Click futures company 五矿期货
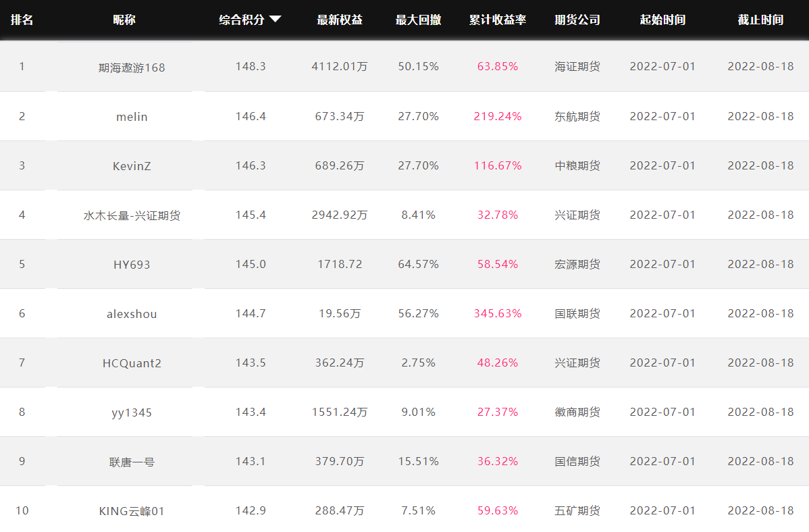The height and width of the screenshot is (532, 809). (577, 510)
